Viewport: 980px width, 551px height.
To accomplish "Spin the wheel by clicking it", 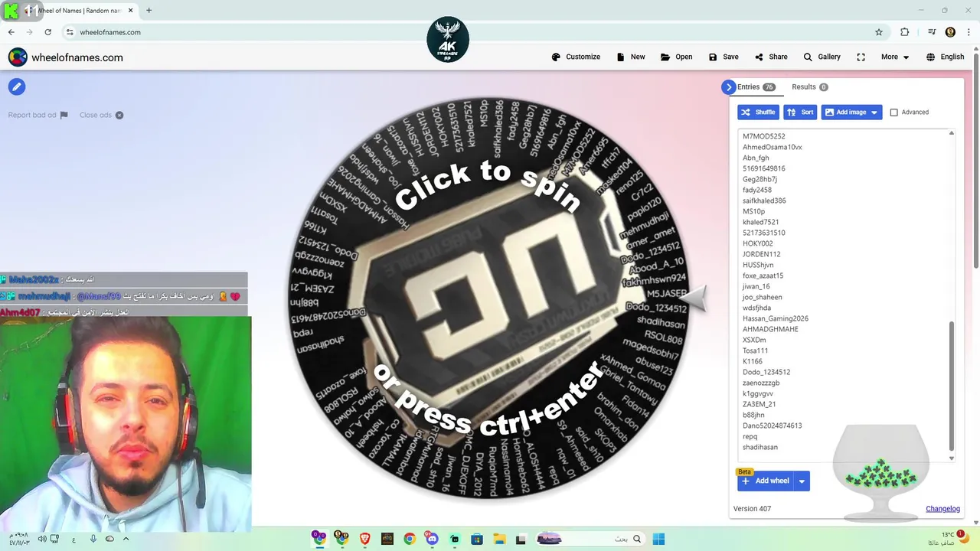I will click(488, 297).
